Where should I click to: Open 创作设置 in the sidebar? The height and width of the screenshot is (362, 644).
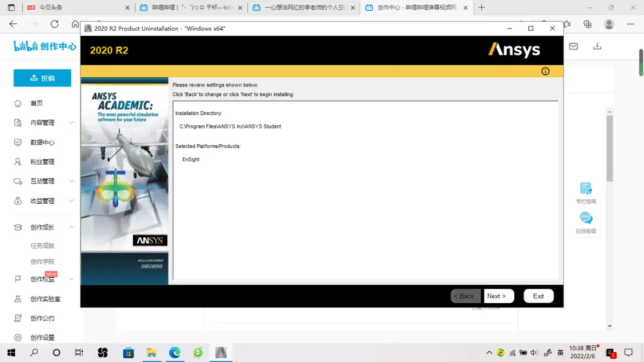click(42, 337)
